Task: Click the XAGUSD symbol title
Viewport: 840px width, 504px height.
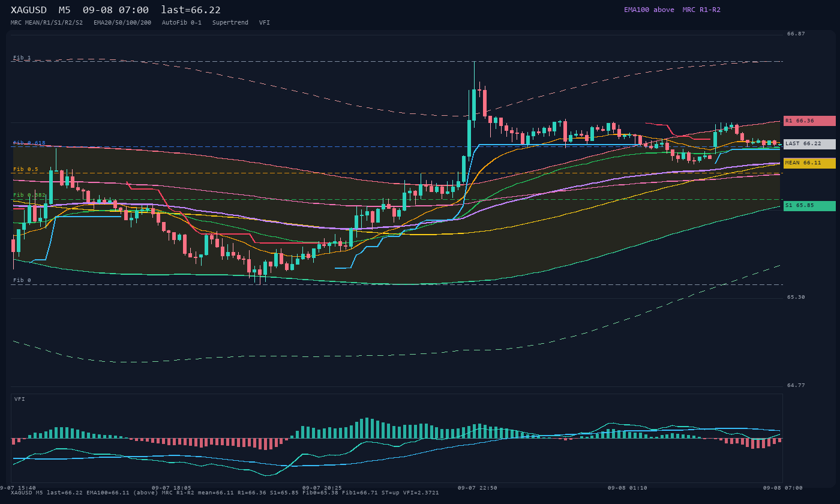Action: [x=29, y=10]
